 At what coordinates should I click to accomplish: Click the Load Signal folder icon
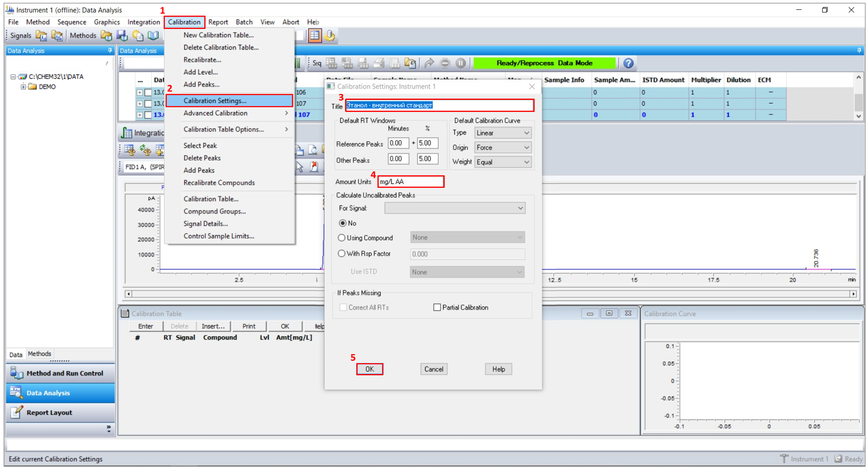(42, 36)
